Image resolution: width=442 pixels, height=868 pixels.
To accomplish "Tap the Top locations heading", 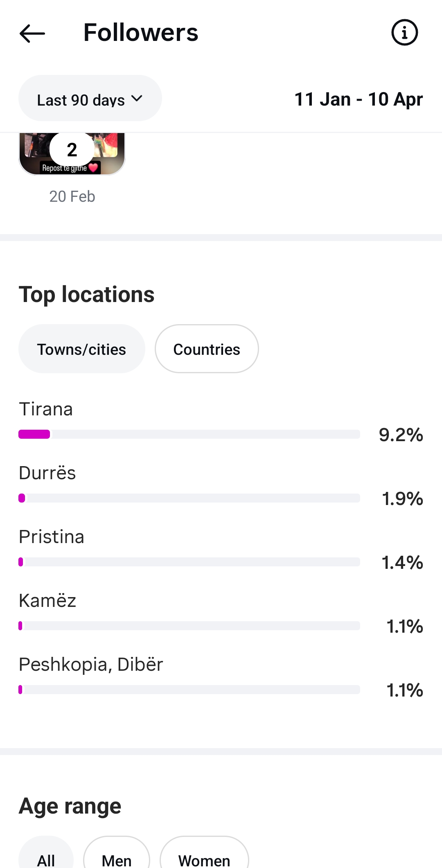I will (86, 295).
